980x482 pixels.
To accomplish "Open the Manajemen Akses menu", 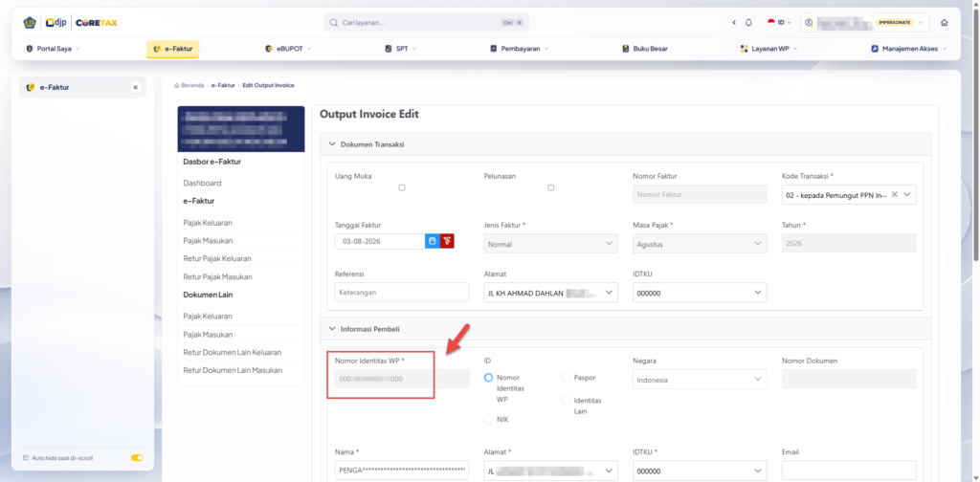I will point(909,49).
